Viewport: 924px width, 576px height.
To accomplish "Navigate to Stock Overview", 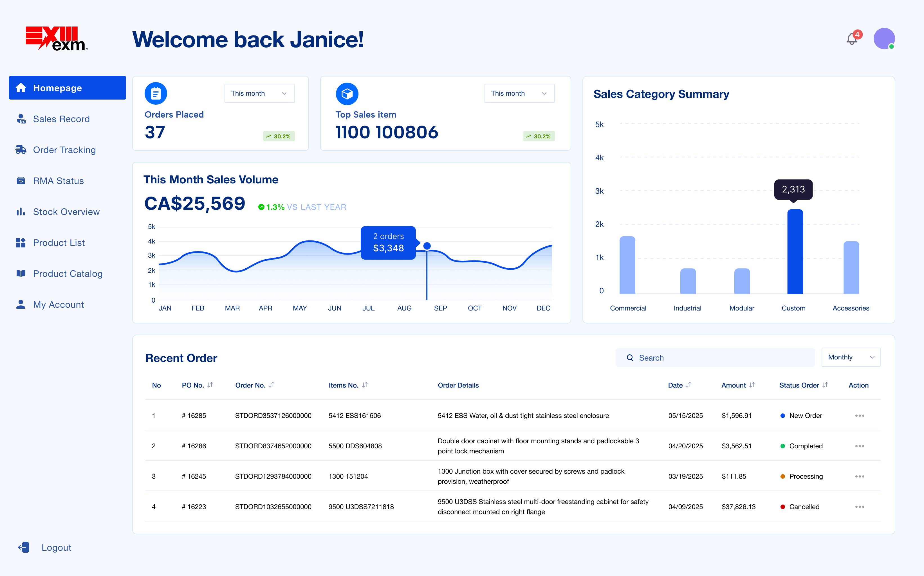I will click(66, 212).
